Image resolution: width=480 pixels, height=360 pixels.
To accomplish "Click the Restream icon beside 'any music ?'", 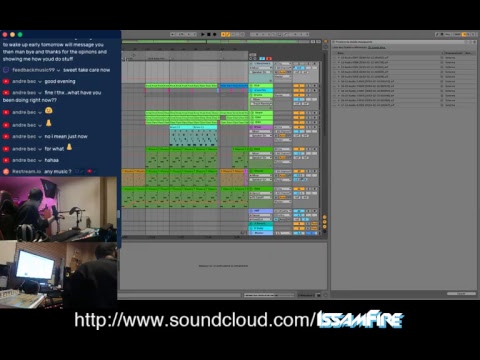I will coord(6,172).
